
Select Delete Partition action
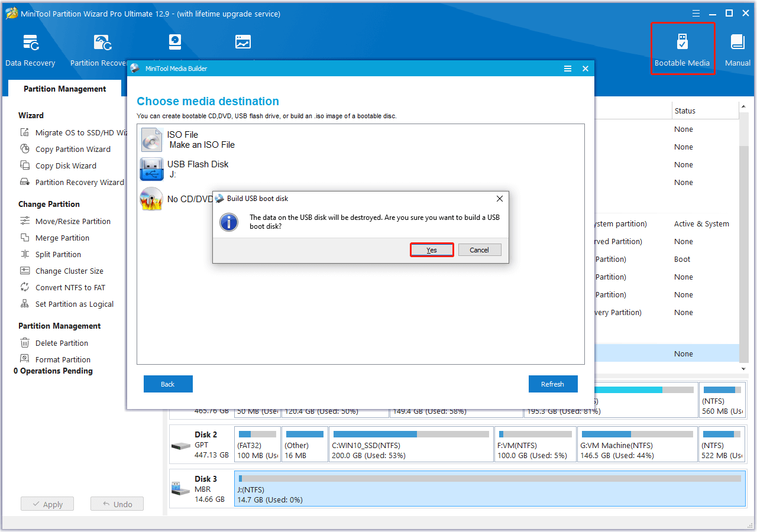54,343
